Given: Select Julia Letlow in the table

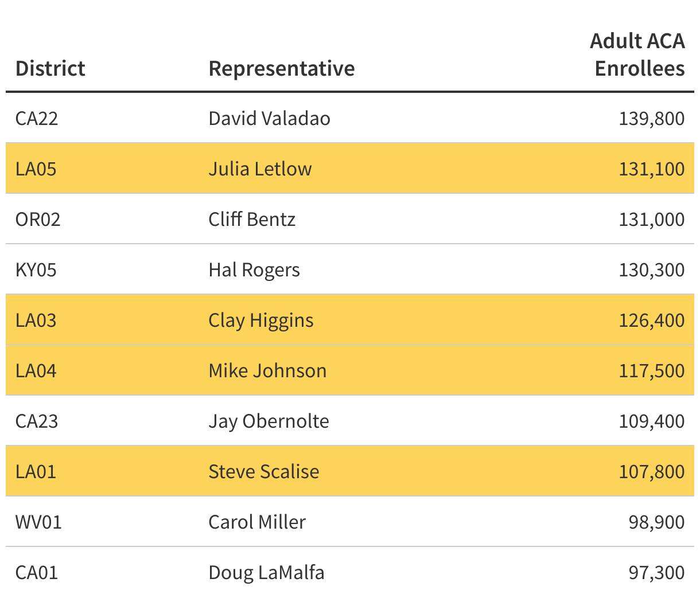Looking at the screenshot, I should click(x=260, y=169).
